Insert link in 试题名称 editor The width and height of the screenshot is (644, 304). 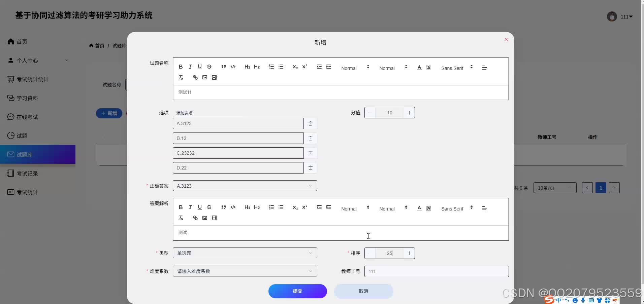click(195, 77)
